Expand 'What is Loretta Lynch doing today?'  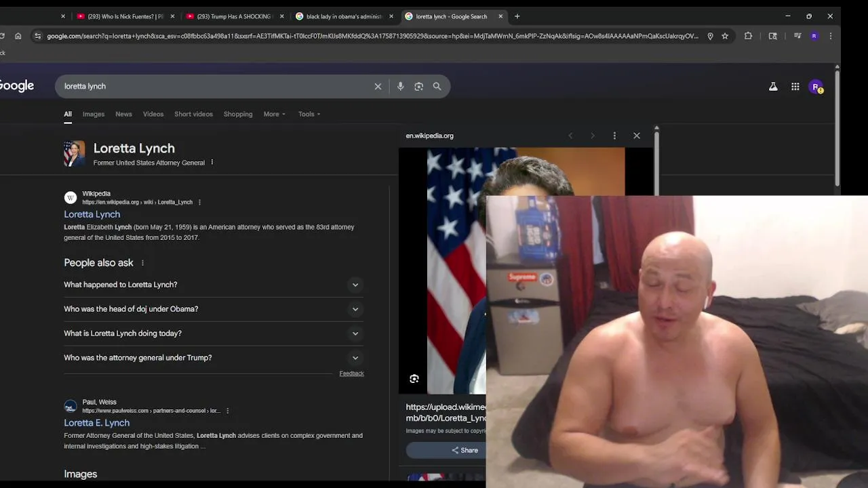click(214, 333)
